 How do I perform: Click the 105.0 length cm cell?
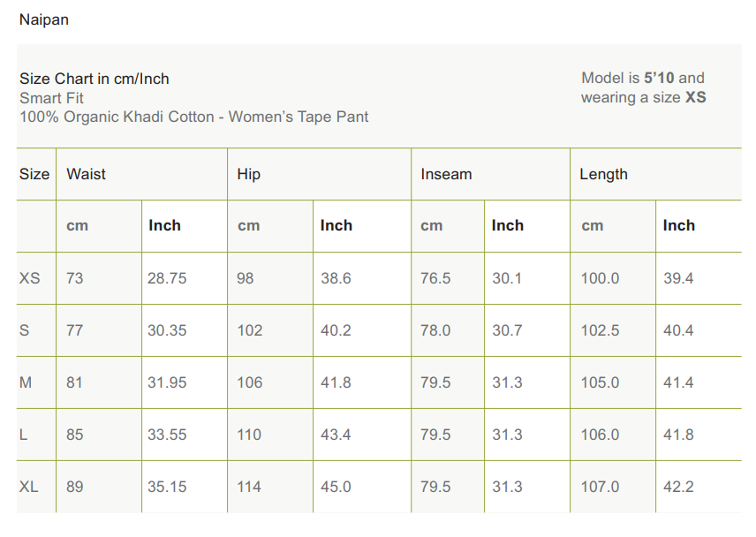coord(600,382)
